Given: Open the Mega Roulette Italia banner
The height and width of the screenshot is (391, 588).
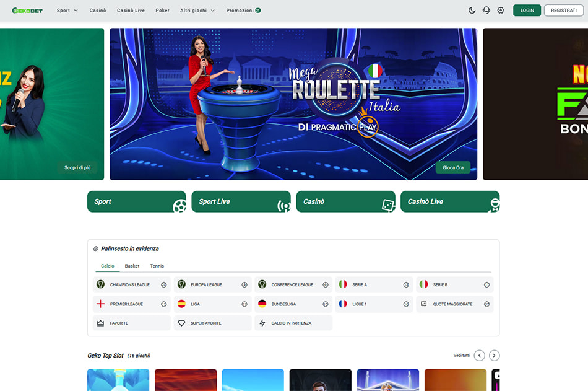Looking at the screenshot, I should pos(293,104).
